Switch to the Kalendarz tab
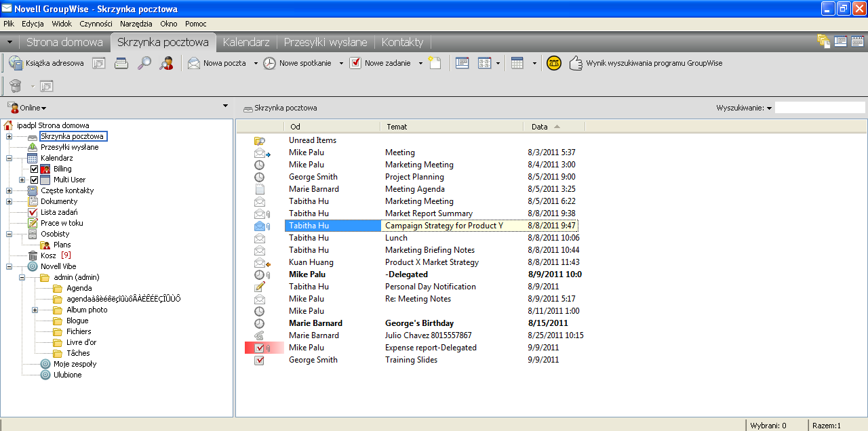The image size is (868, 431). tap(246, 42)
